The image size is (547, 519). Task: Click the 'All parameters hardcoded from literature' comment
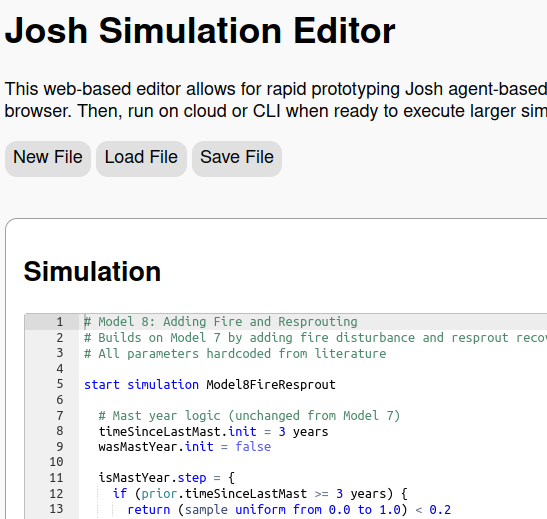point(235,354)
